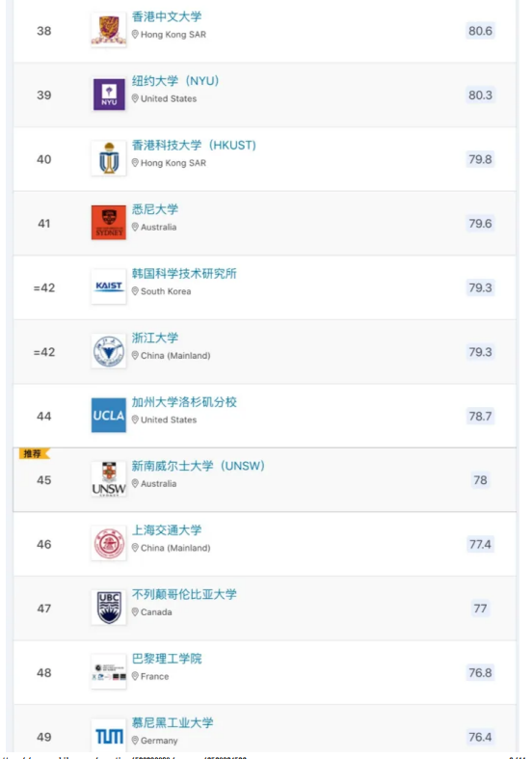
Task: Open the 纽约大学 (NYU) link
Action: pyautogui.click(x=175, y=81)
